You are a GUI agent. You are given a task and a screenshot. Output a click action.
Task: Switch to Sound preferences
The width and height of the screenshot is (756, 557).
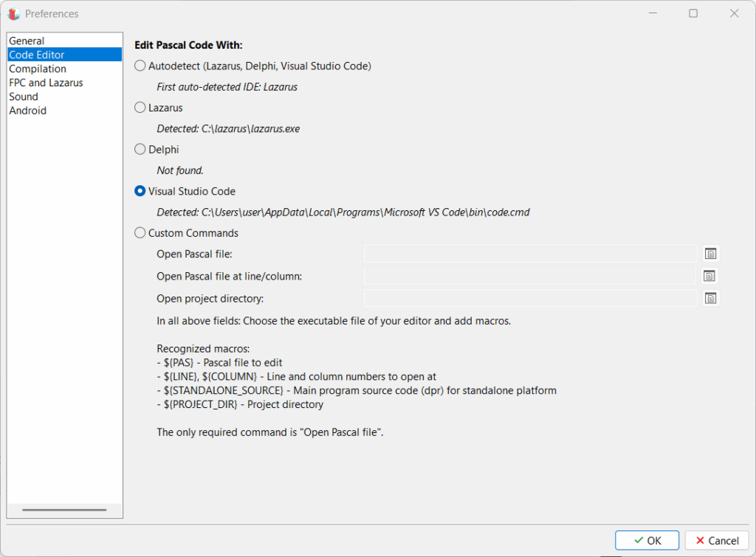point(64,97)
